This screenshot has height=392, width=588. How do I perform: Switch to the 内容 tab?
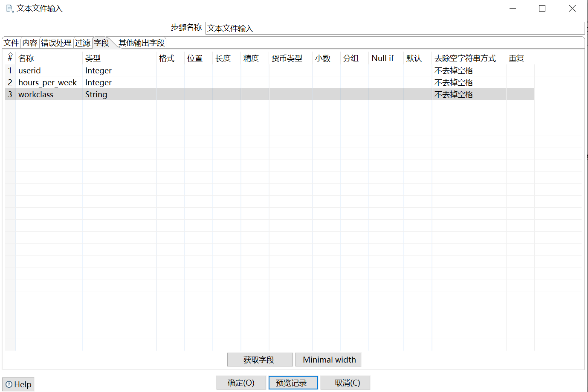(x=30, y=43)
